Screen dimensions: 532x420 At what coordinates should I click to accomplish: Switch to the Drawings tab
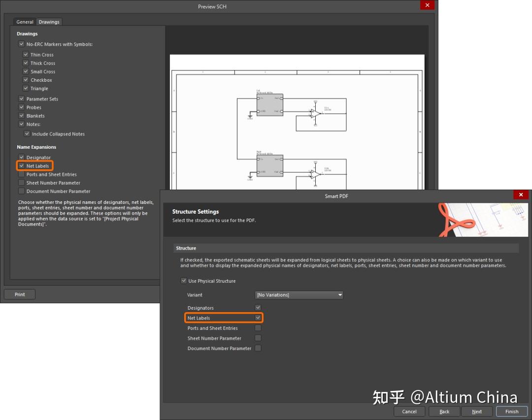tap(49, 22)
